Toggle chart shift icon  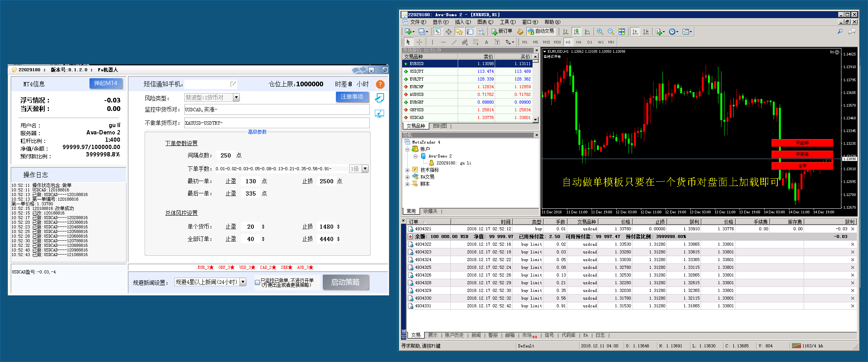coord(646,32)
